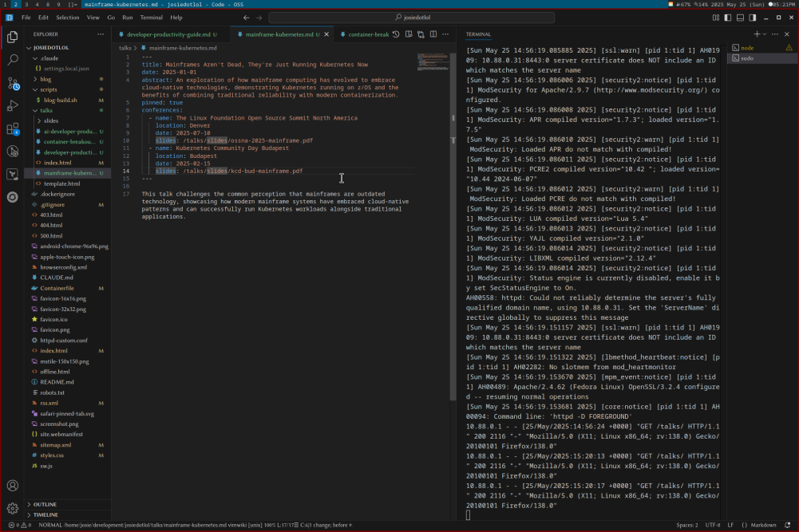Viewport: 799px width, 532px height.
Task: Open the Accounts icon in activity bar
Action: [x=13, y=485]
